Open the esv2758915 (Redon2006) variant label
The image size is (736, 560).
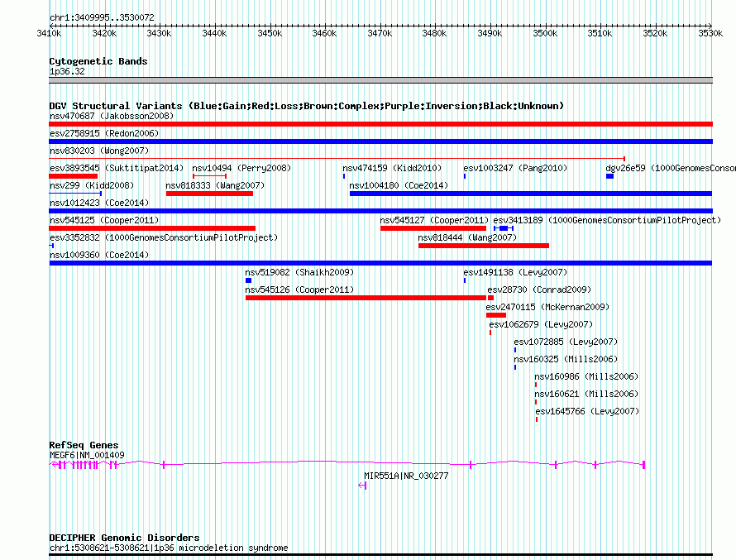click(x=104, y=133)
